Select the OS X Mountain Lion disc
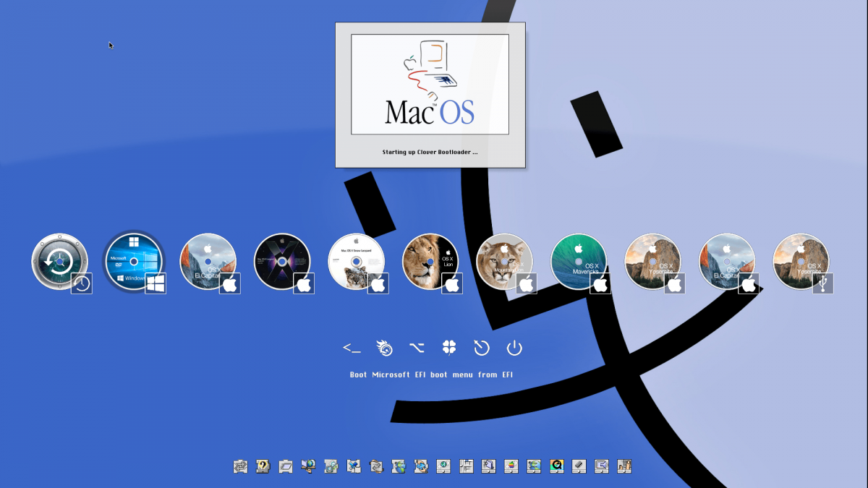868x488 pixels. [505, 261]
